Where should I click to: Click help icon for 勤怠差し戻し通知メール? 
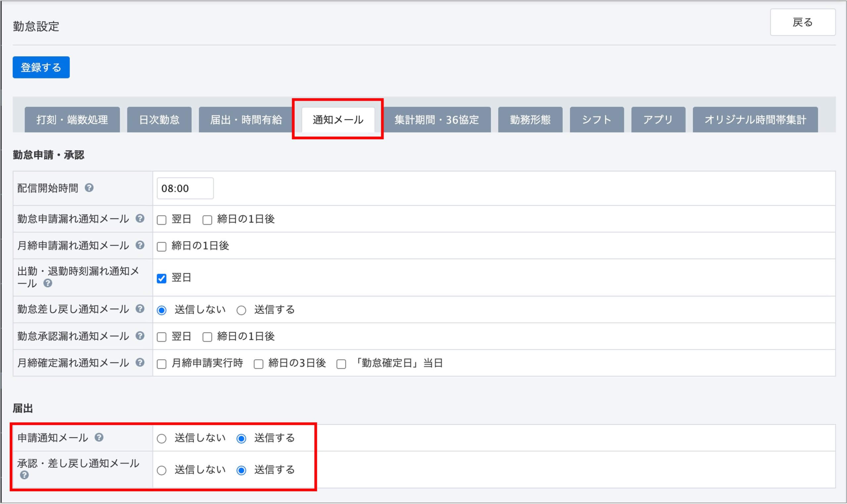[140, 309]
